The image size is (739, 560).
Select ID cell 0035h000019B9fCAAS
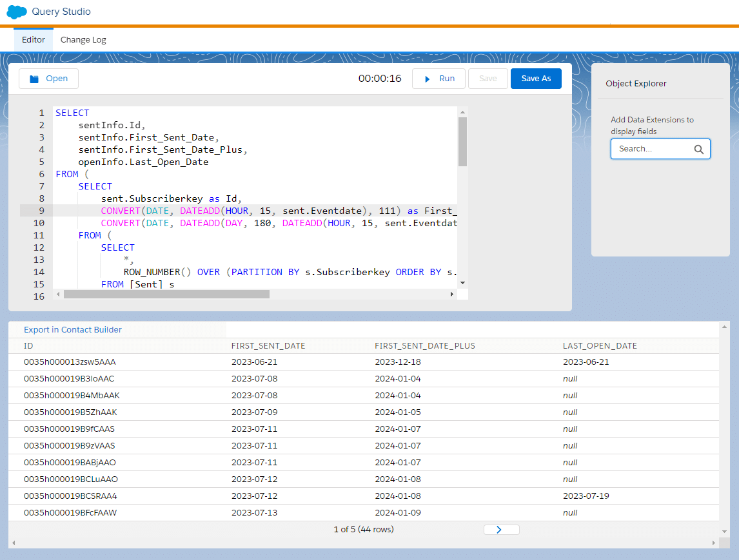tap(69, 429)
